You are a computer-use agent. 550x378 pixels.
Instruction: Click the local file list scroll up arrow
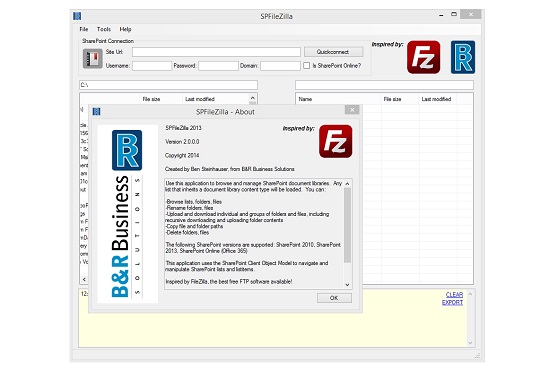click(253, 98)
